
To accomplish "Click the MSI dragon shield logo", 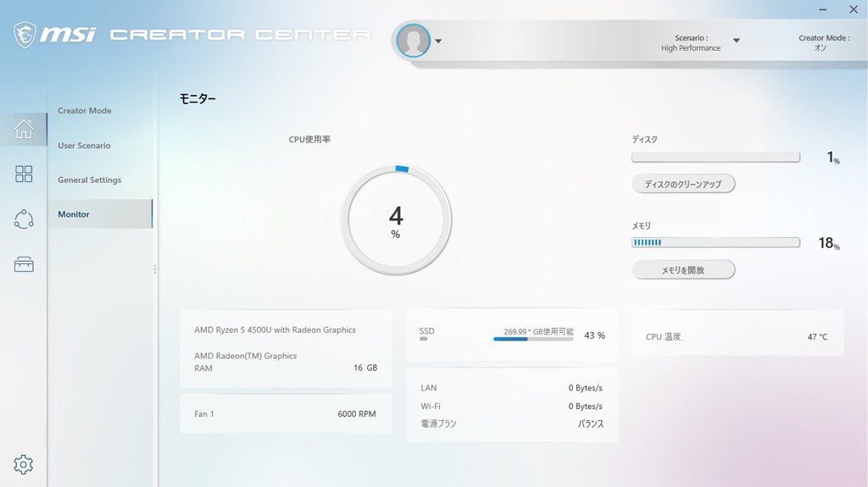I will [25, 35].
